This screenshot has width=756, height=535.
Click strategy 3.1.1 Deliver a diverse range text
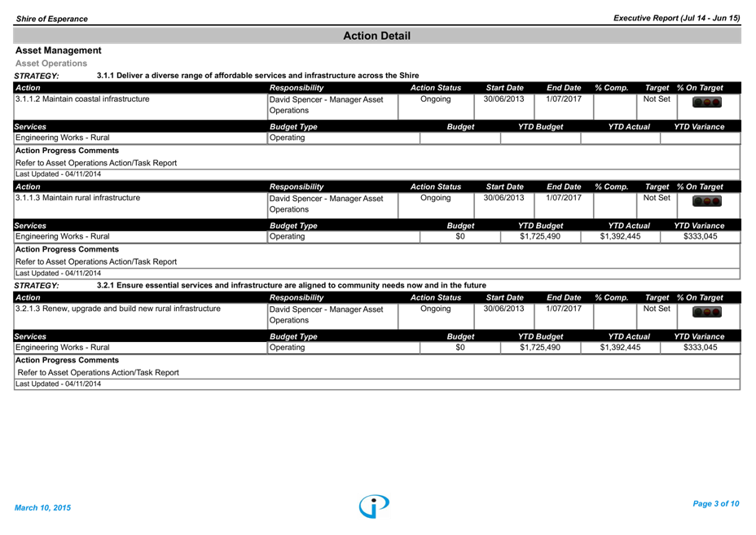coord(257,76)
